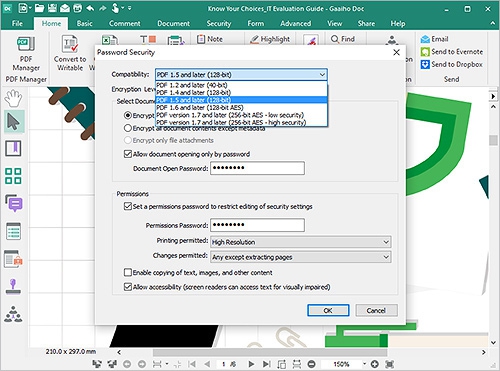Screen dimensions: 500x371
Task: Select first Encrypt radio option
Action: pos(127,115)
